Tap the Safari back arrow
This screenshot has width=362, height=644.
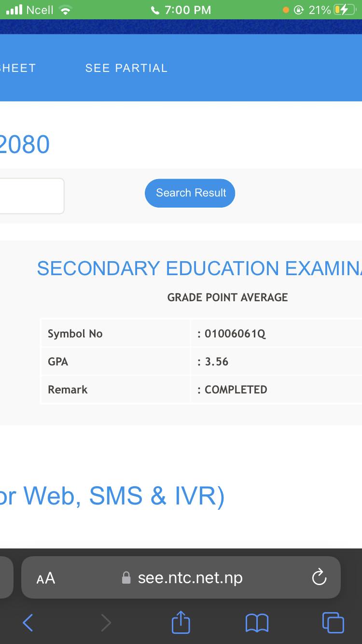(x=28, y=623)
